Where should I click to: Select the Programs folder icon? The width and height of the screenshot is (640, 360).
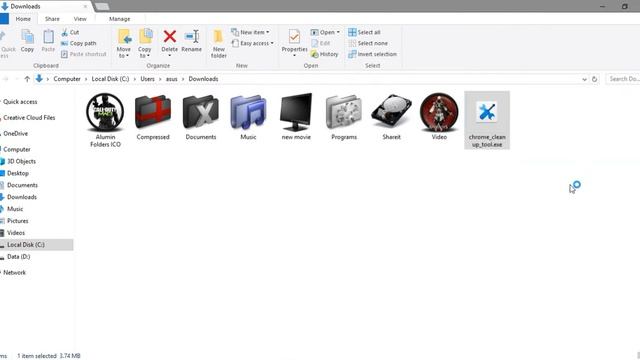coord(344,117)
